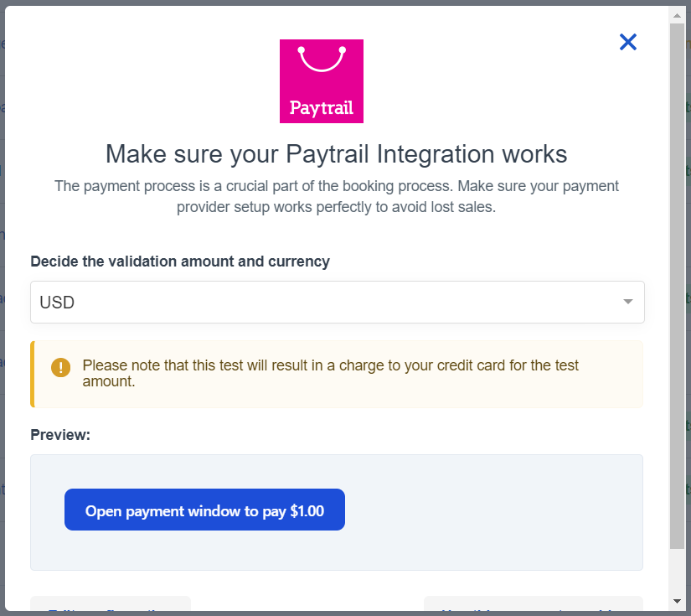This screenshot has width=691, height=616.
Task: Click the partially visible bottom-left button
Action: click(111, 603)
